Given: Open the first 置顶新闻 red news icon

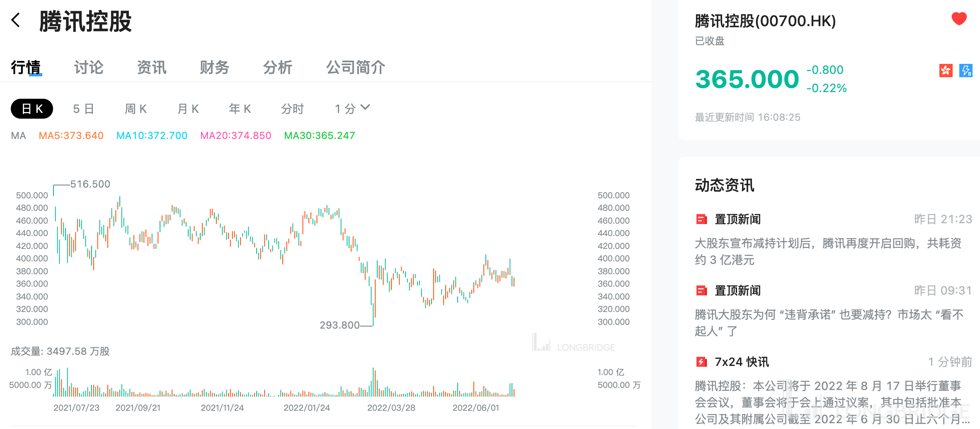Looking at the screenshot, I should (701, 219).
